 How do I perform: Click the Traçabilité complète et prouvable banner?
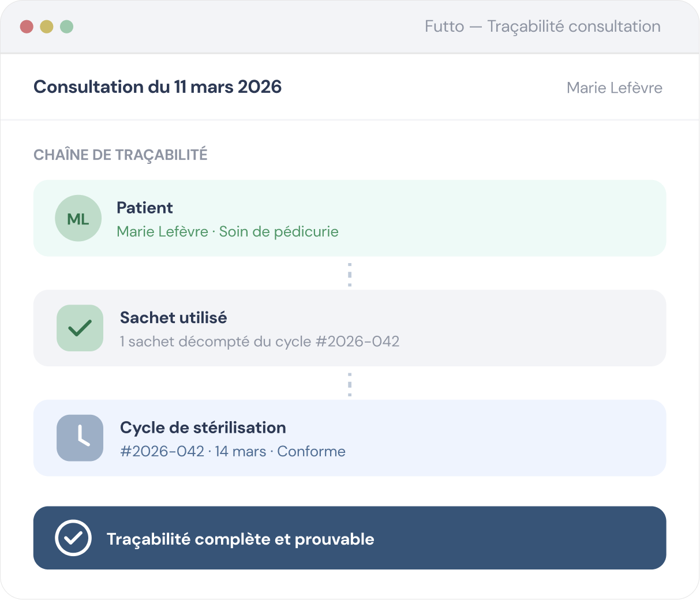(x=350, y=538)
